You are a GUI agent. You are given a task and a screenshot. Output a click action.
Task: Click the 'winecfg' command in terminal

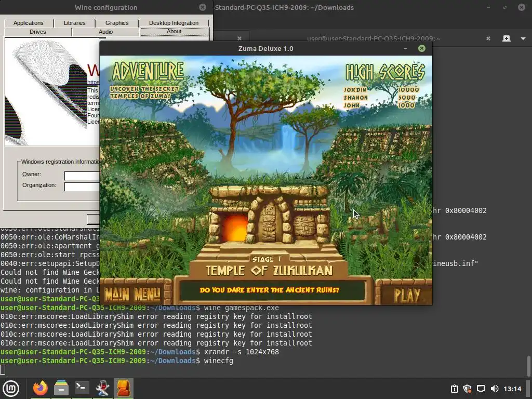219,361
